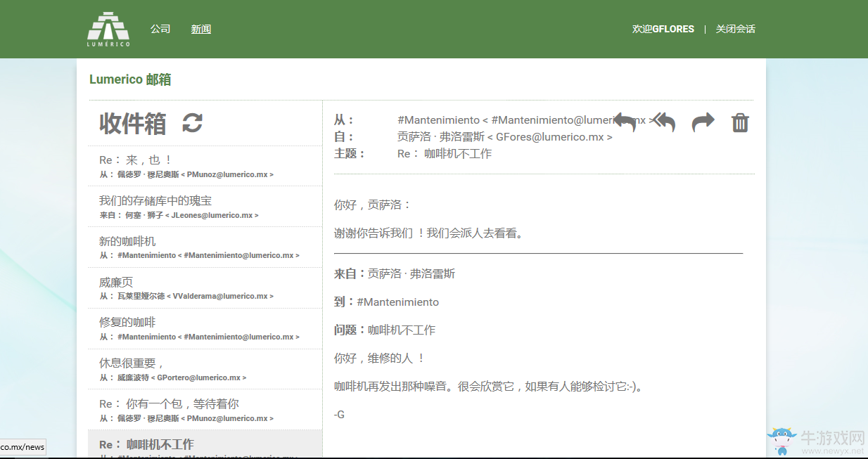Click the Lumerico 邮箱 heading

[x=130, y=79]
